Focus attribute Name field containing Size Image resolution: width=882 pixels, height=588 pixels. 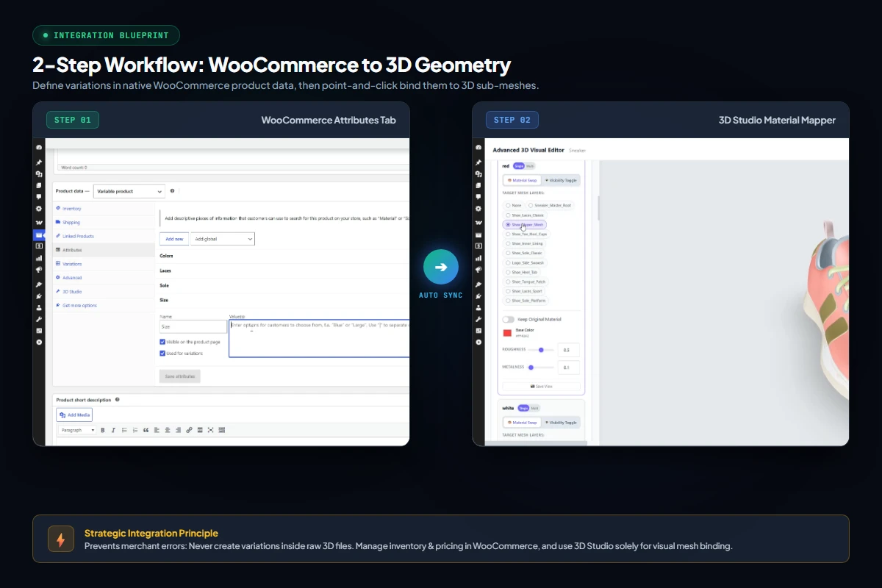(x=193, y=326)
